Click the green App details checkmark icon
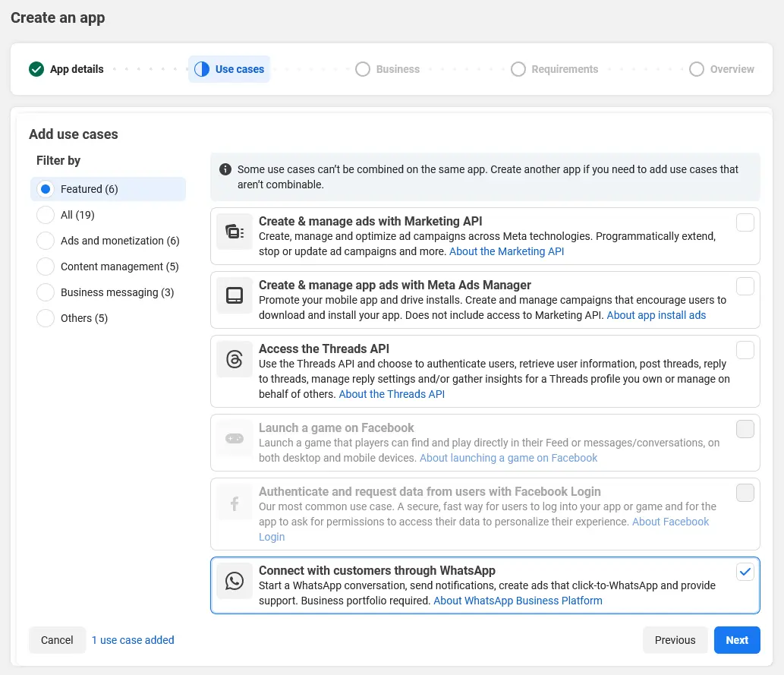 tap(36, 69)
